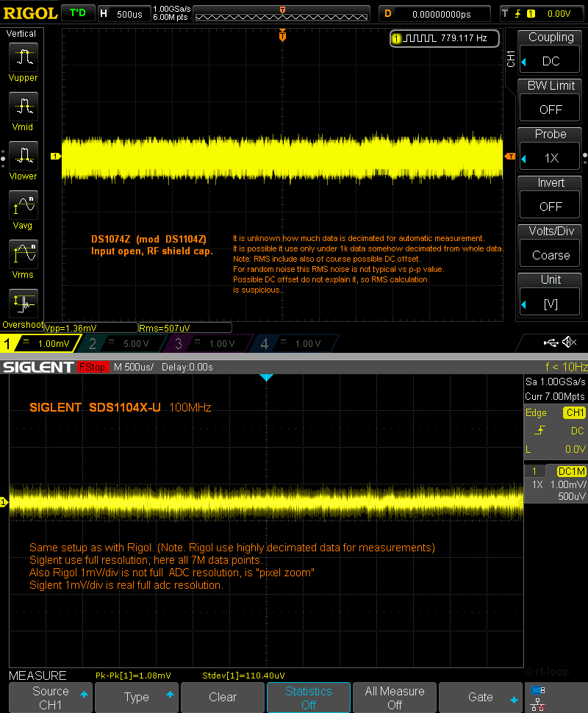Toggle Volts/Div Coarse setting
The height and width of the screenshot is (713, 588).
point(550,255)
